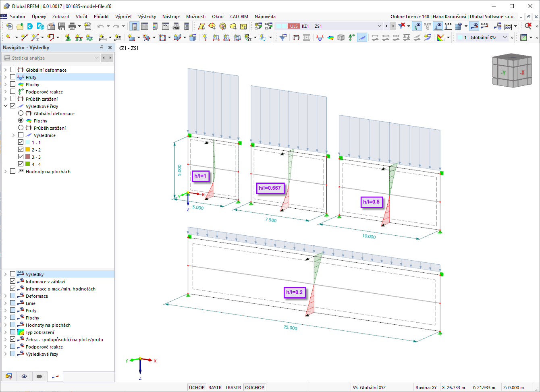Check the Globální deformace checkbox
This screenshot has width=540, height=392.
13,70
